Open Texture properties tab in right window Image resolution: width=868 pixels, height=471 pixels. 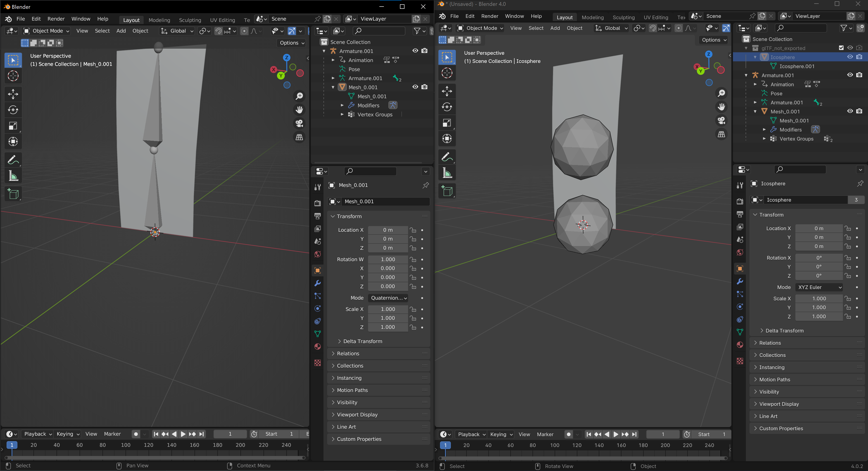[740, 361]
